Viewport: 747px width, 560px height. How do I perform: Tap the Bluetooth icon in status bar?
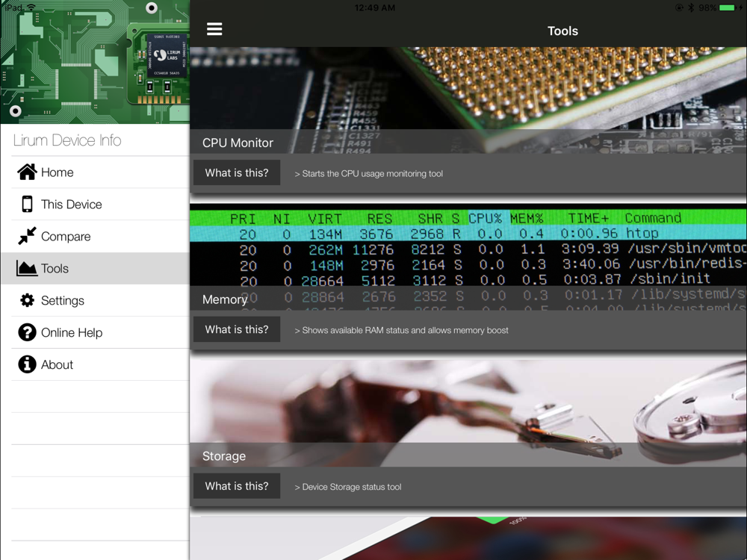click(x=691, y=7)
